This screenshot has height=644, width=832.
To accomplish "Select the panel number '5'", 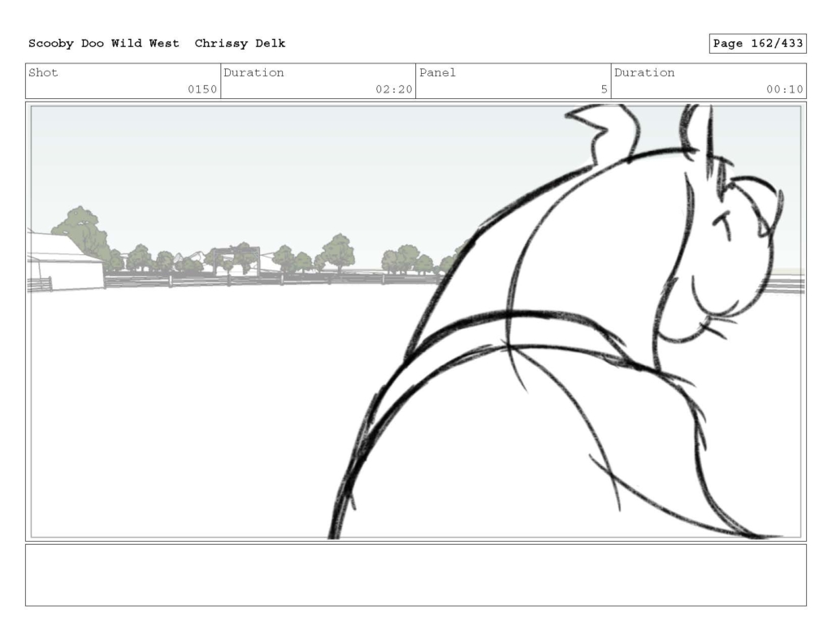I will (x=604, y=89).
